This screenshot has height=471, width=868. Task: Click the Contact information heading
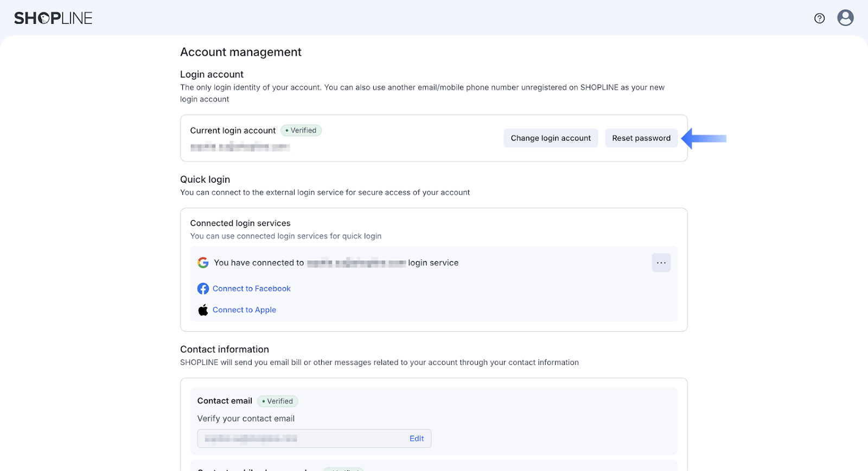(224, 350)
